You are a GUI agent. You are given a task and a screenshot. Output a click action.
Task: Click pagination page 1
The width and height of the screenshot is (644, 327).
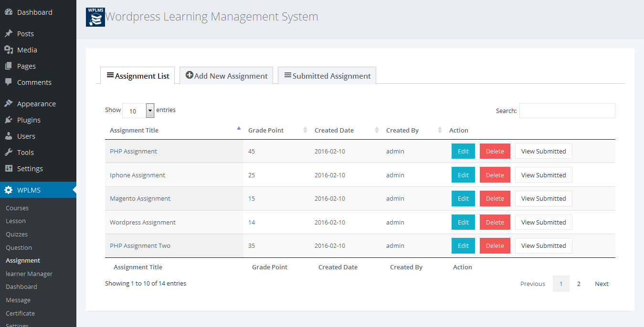tap(561, 284)
